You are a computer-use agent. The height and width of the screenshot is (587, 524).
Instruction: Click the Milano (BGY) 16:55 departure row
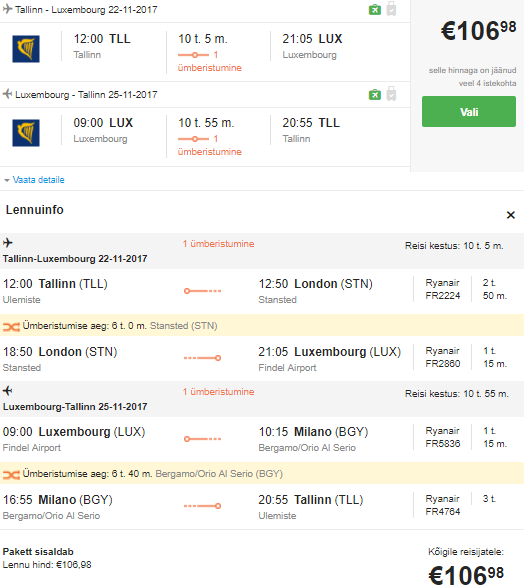(262, 507)
